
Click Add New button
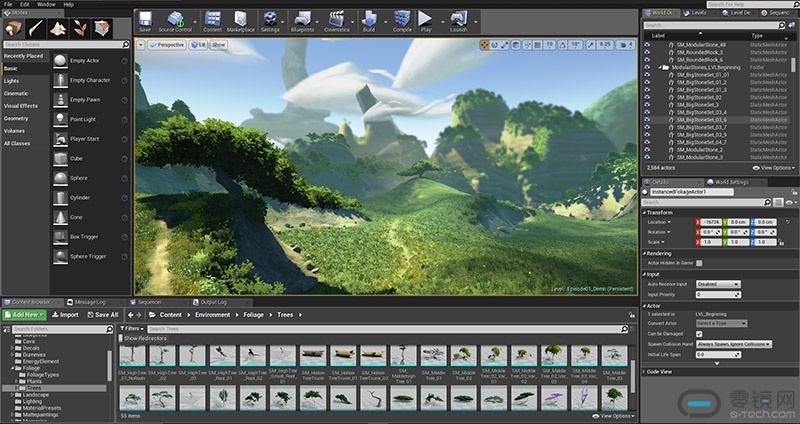24,315
